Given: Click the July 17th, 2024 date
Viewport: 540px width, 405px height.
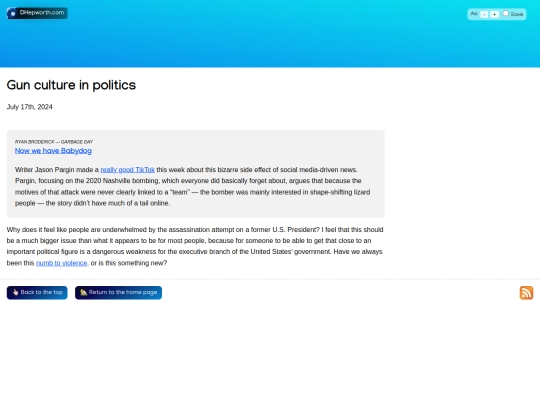Looking at the screenshot, I should pos(30,107).
